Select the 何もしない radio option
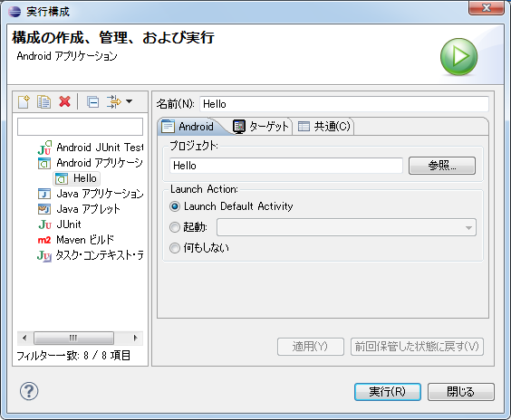Screen dimensions: 511x420 click(175, 248)
